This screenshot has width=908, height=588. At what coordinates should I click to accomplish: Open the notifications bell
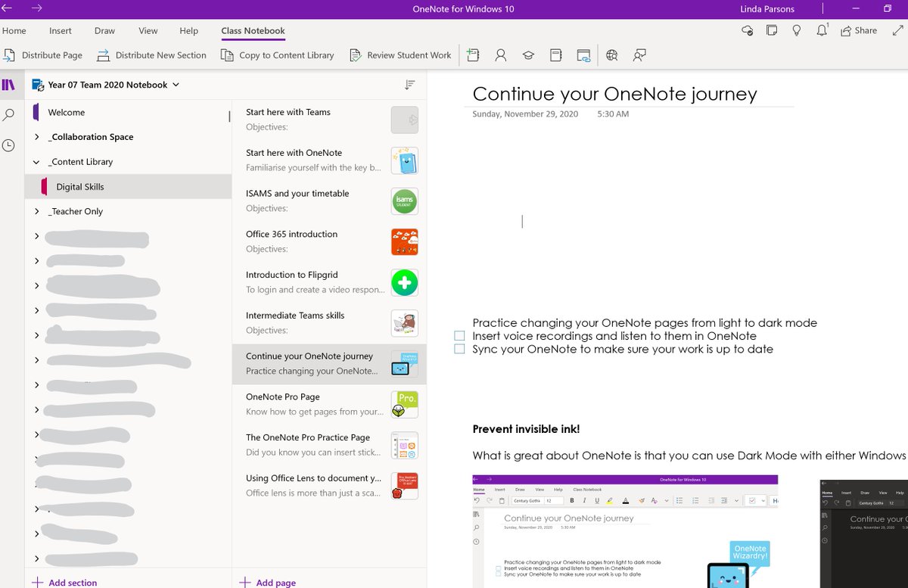(822, 31)
